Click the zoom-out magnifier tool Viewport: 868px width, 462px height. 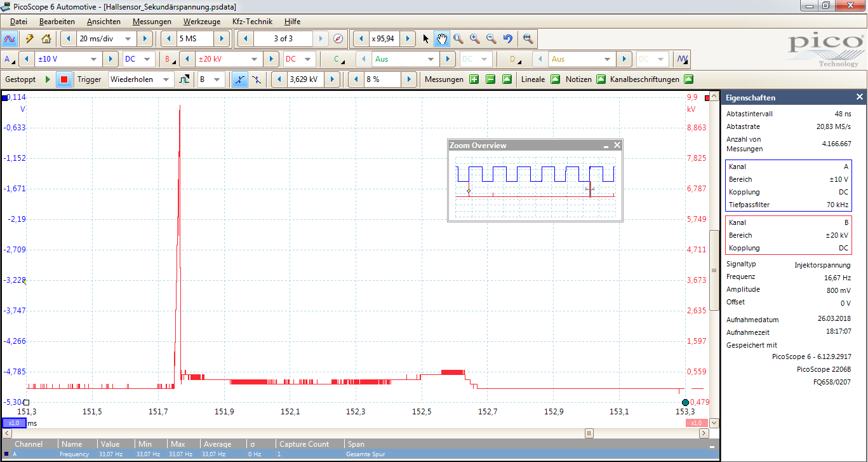(491, 39)
